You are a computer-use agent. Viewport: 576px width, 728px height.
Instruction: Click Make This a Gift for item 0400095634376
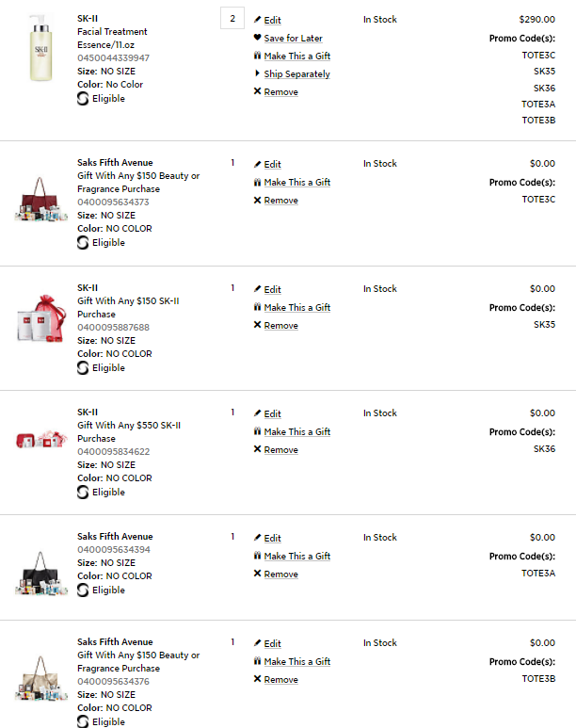(x=296, y=662)
